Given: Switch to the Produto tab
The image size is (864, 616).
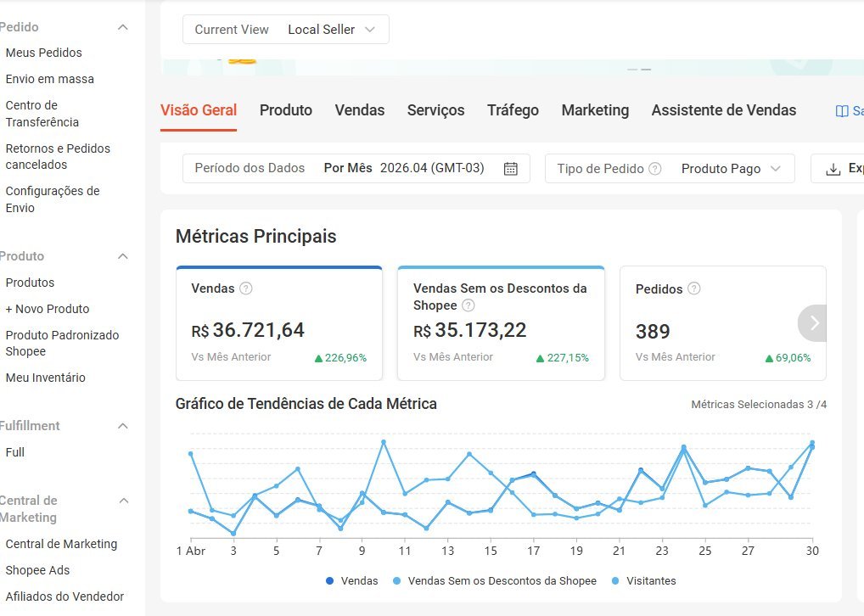Looking at the screenshot, I should click(x=286, y=110).
